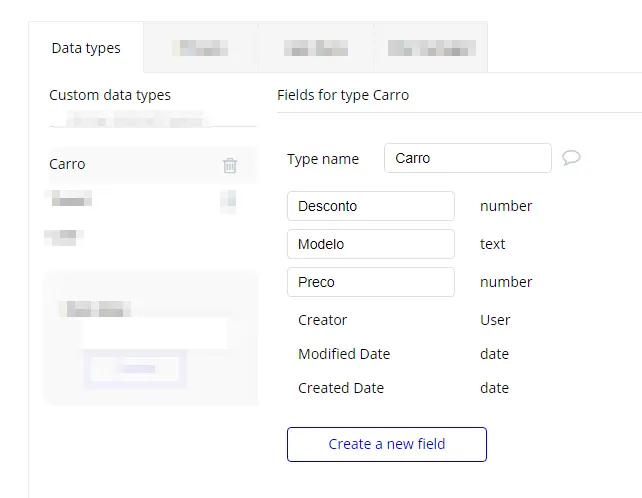Click the number type beside Preco
Screen dimensions: 642x498
coord(506,282)
